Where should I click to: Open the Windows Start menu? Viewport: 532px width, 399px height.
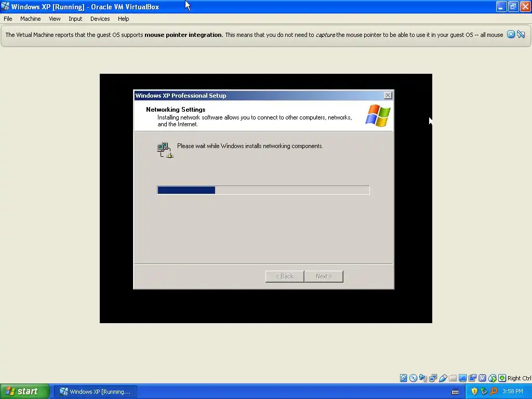(x=24, y=392)
